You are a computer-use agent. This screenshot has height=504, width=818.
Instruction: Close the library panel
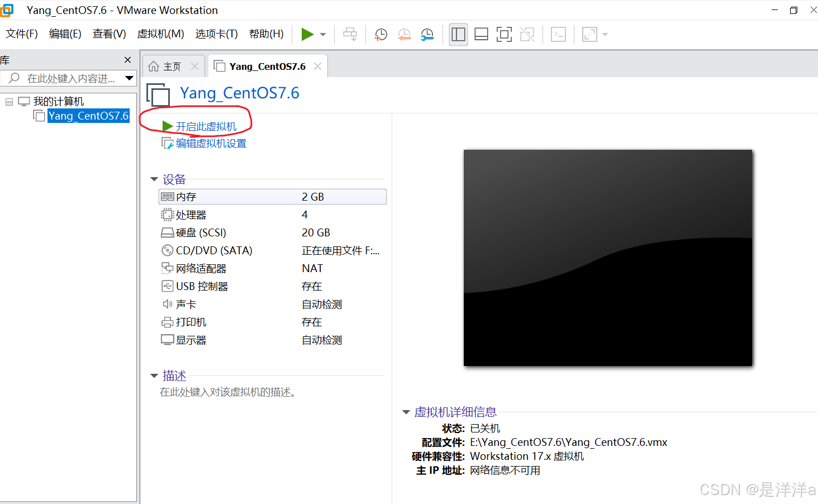point(127,60)
